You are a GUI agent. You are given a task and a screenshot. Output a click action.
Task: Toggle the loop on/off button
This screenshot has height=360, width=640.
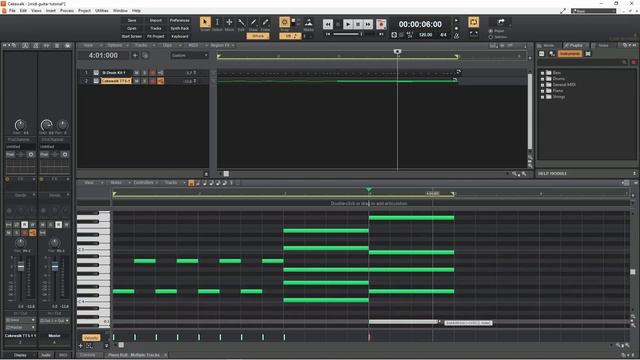473,22
